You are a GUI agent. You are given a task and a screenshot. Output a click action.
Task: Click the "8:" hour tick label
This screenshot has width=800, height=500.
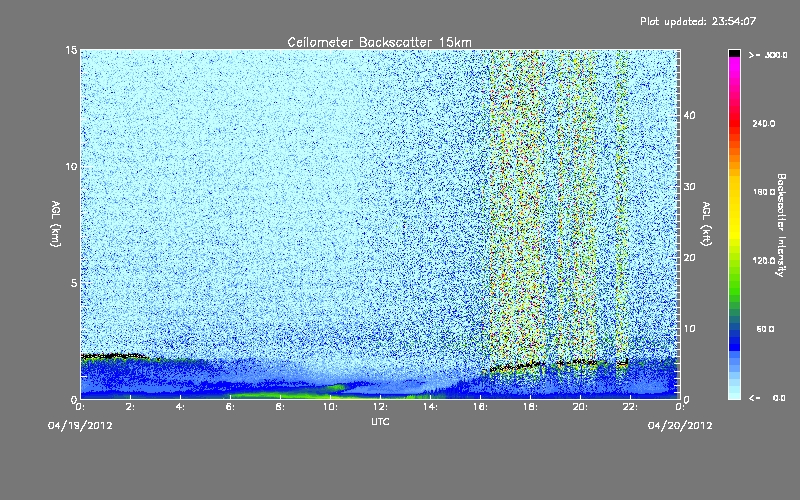[281, 407]
